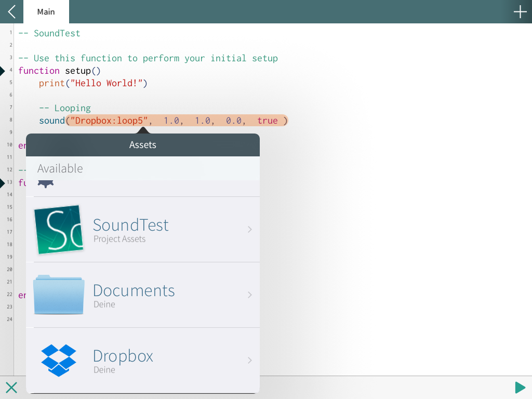Tap the highlighted sound parameters on line 8
Screen dimensions: 532x399
177,121
